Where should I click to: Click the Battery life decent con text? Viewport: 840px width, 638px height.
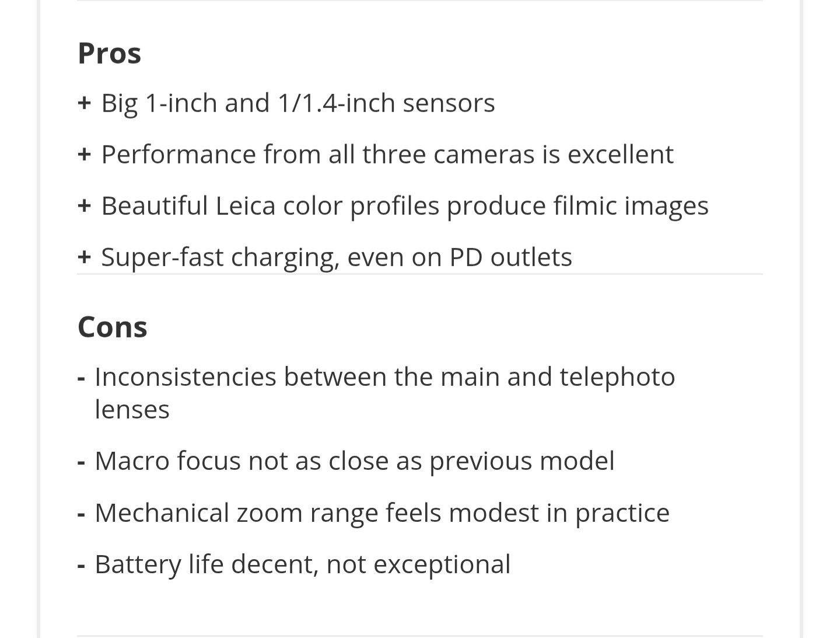tap(303, 564)
